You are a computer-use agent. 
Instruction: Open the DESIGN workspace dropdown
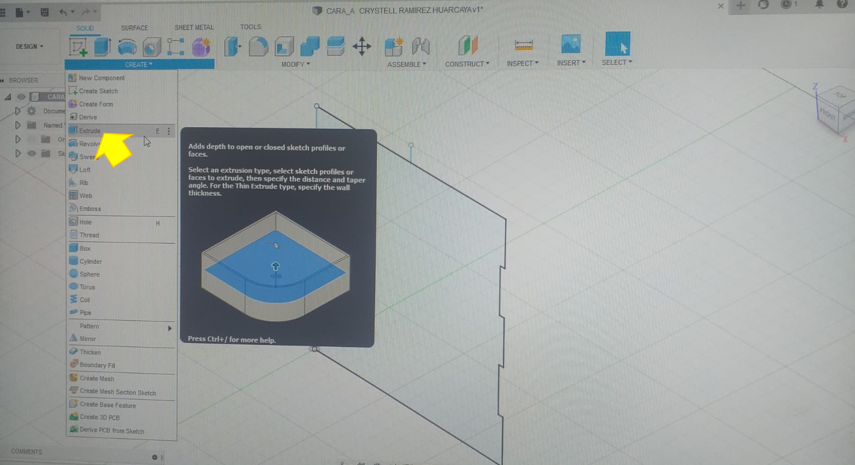point(29,47)
